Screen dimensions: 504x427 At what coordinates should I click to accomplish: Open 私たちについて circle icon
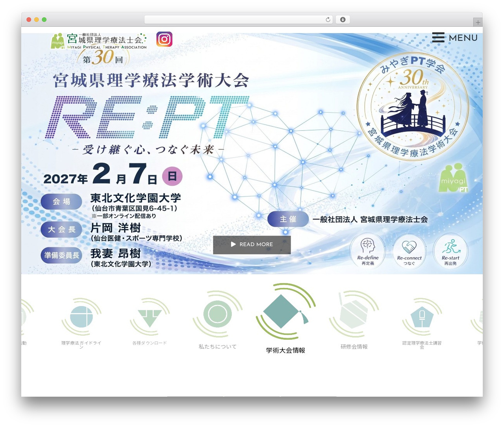217,314
